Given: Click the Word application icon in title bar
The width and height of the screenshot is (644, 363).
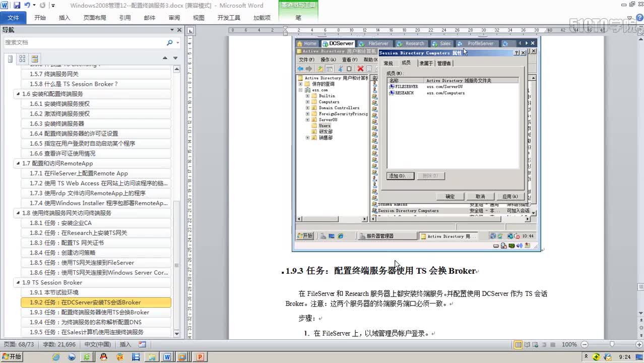Looking at the screenshot, I should pos(6,6).
